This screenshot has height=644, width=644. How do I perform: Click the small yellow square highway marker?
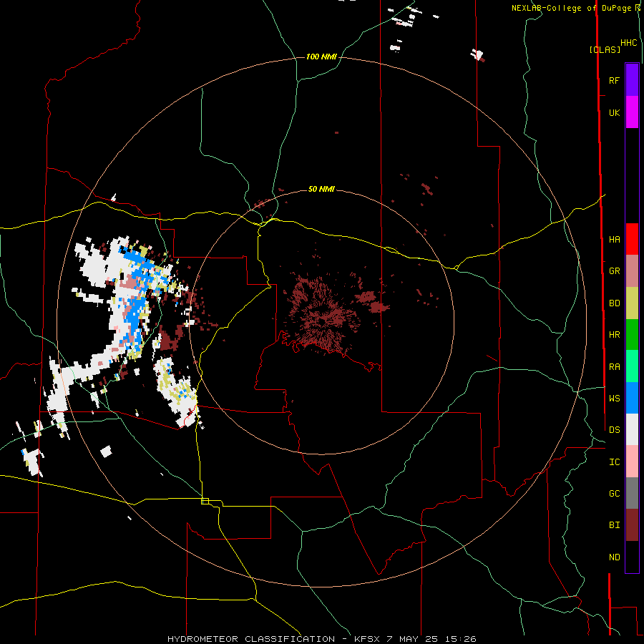(205, 501)
